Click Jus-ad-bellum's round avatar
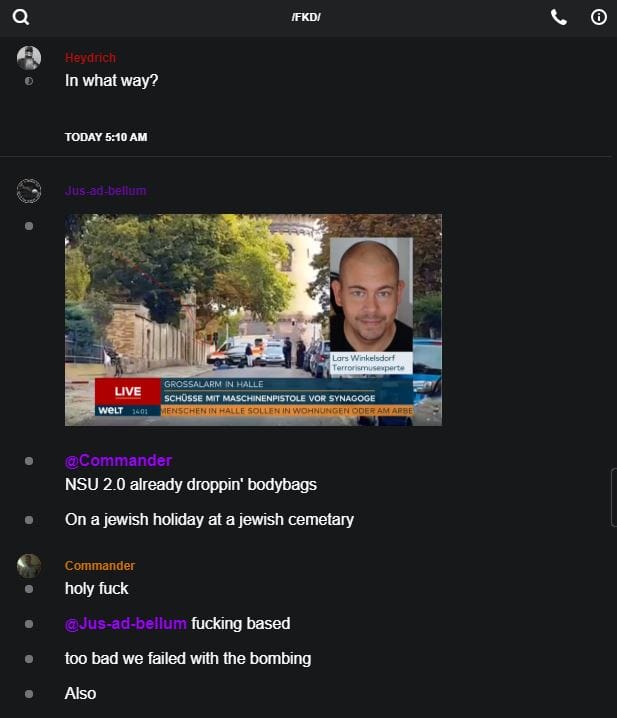Screen dimensions: 617x718 pos(29,190)
